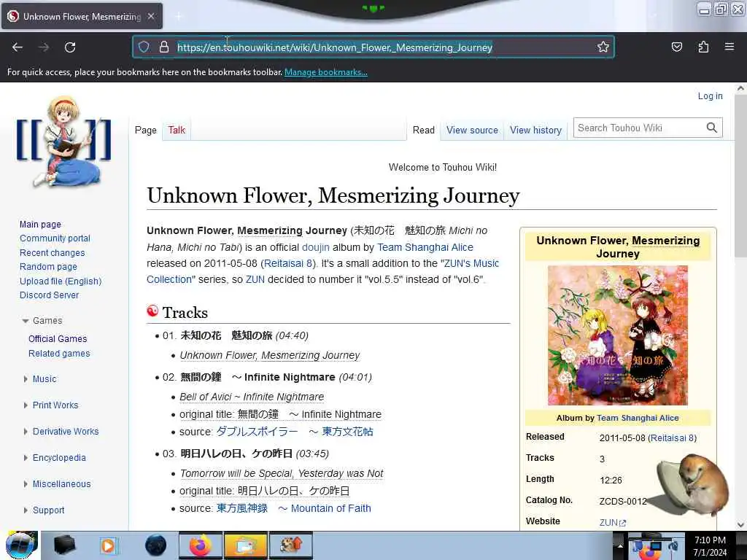Open the album cover thumbnail
This screenshot has height=560, width=747.
pyautogui.click(x=617, y=335)
